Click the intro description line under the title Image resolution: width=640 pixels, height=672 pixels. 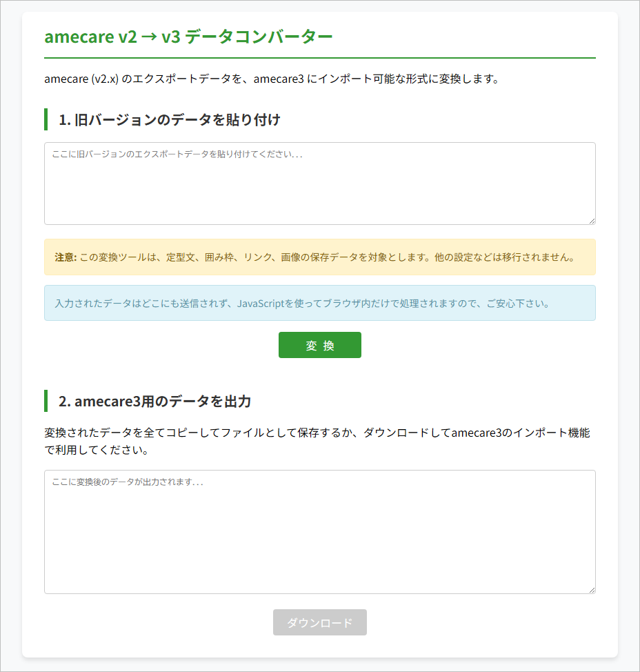coord(271,79)
